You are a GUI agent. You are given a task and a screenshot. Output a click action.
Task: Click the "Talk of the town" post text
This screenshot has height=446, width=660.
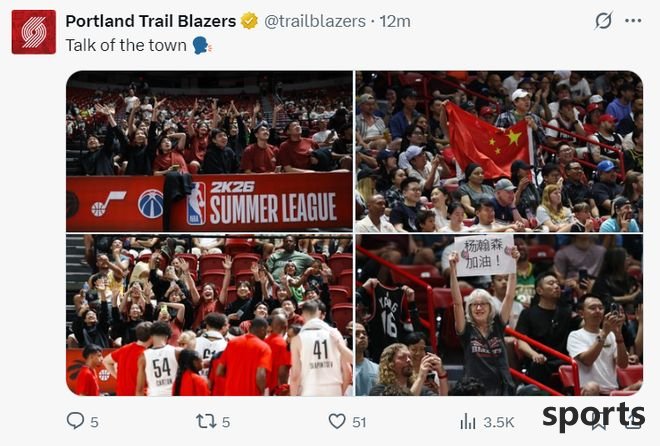click(x=126, y=45)
